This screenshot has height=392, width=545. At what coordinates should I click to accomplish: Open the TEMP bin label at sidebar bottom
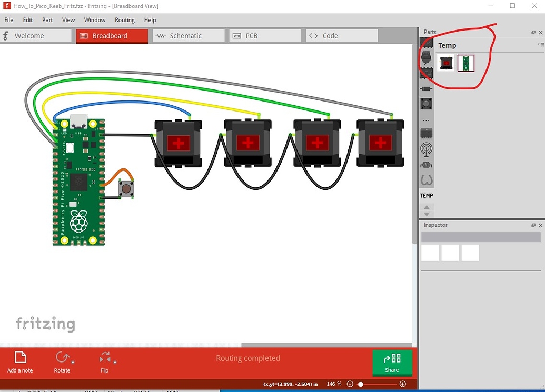[427, 195]
